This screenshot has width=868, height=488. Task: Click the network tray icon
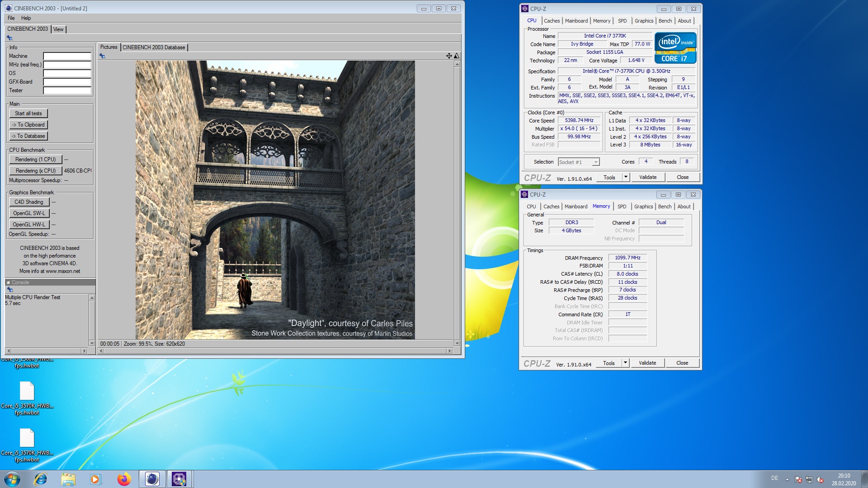click(809, 479)
